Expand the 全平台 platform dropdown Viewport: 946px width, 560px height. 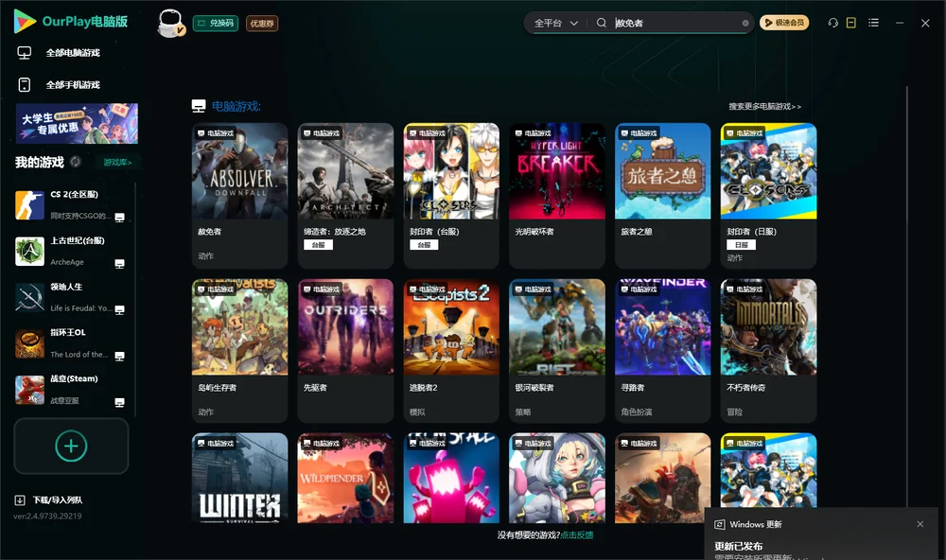(555, 23)
